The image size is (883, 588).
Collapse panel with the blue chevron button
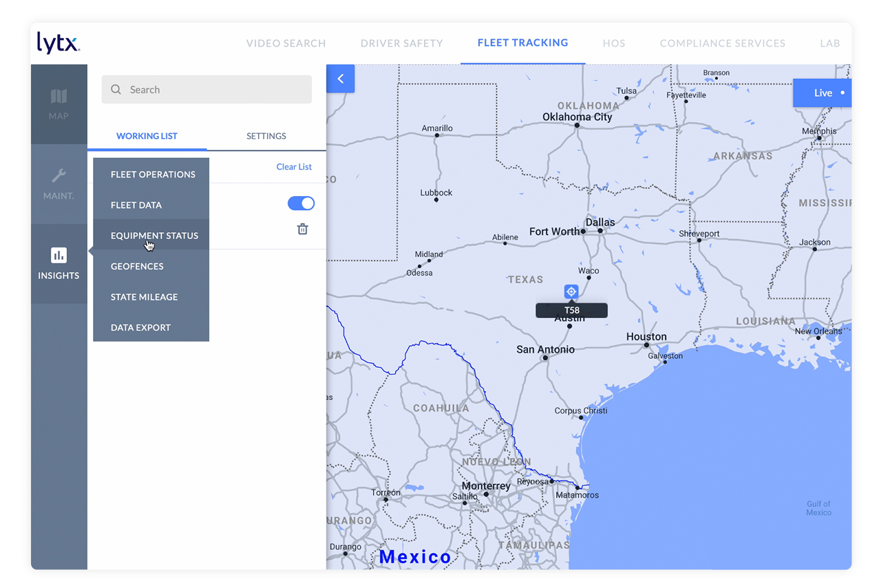coord(340,78)
